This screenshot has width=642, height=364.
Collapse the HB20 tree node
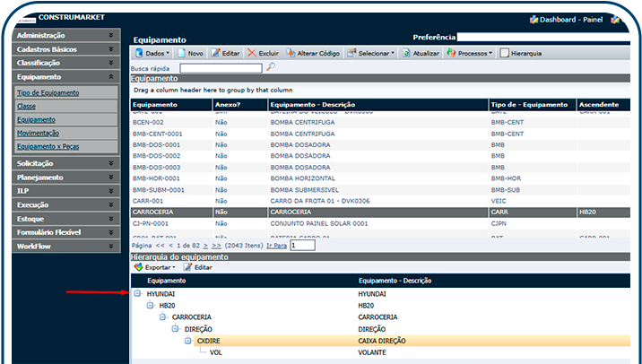coord(151,305)
